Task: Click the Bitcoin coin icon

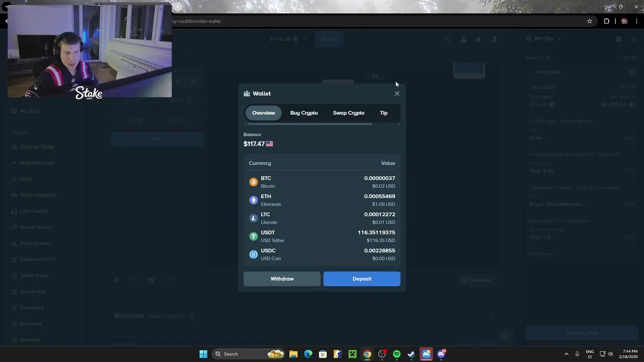Action: pyautogui.click(x=254, y=182)
